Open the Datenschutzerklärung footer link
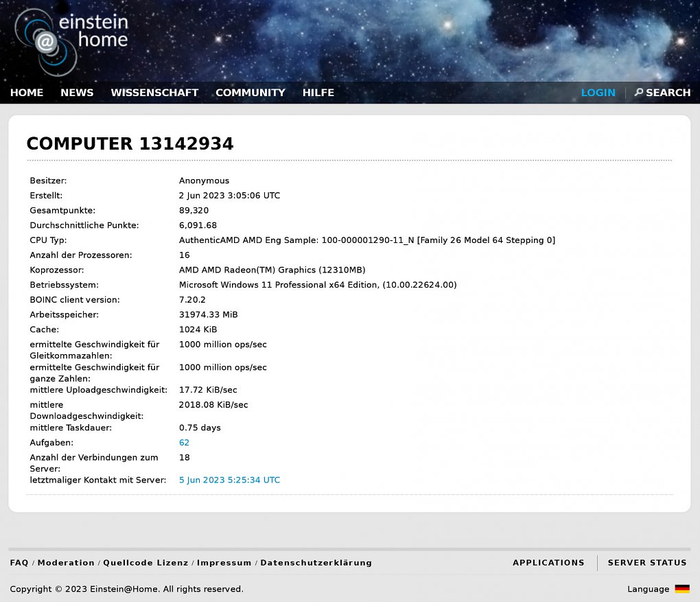Viewport: 700px width, 602px height. point(316,563)
